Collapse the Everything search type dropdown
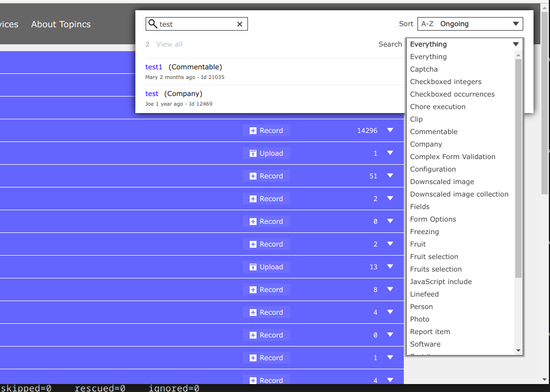The image size is (550, 392). 515,44
